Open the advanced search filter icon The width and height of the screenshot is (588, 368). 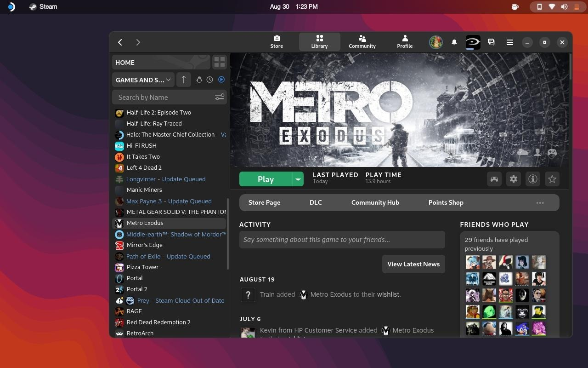pyautogui.click(x=220, y=97)
